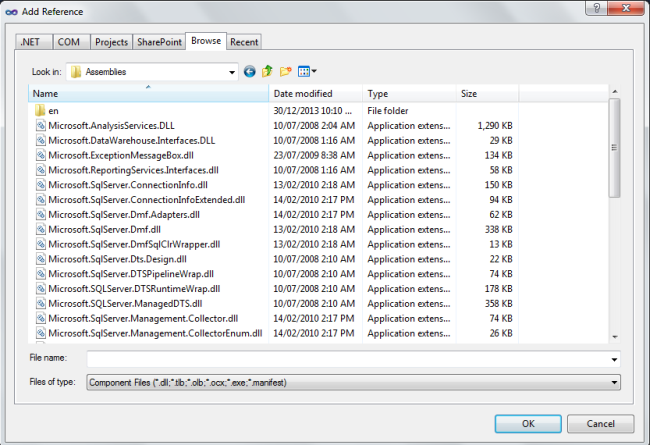Expand the Look in folder dropdown
Screen dimensions: 650x445
coord(232,72)
